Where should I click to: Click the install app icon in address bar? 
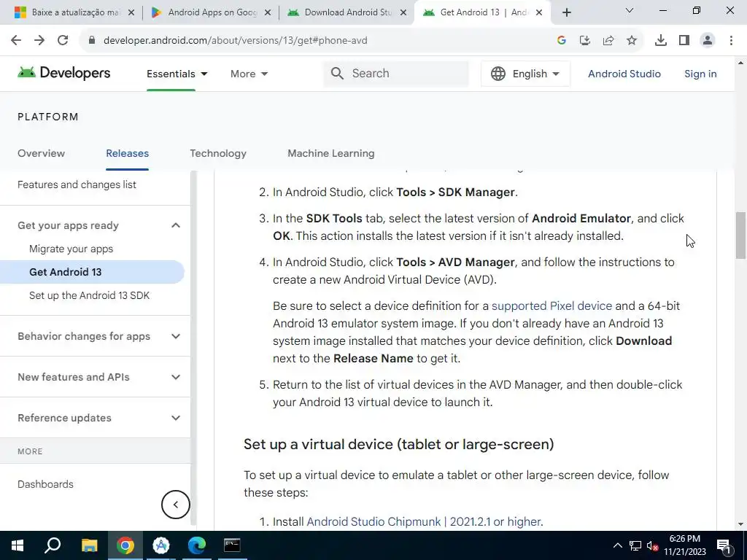pos(585,41)
